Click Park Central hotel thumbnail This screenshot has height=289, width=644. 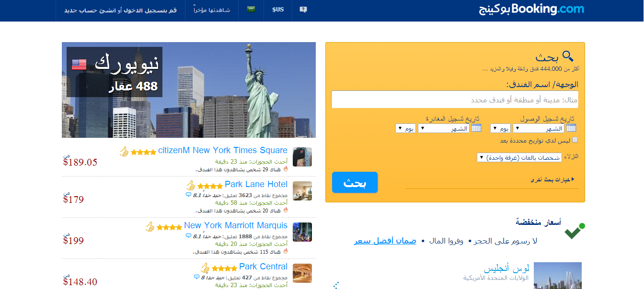tap(302, 273)
